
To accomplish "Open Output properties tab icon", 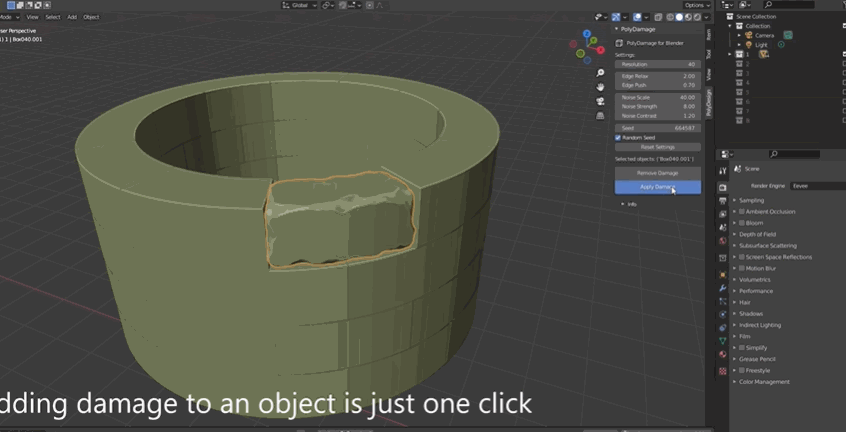I will pyautogui.click(x=723, y=201).
